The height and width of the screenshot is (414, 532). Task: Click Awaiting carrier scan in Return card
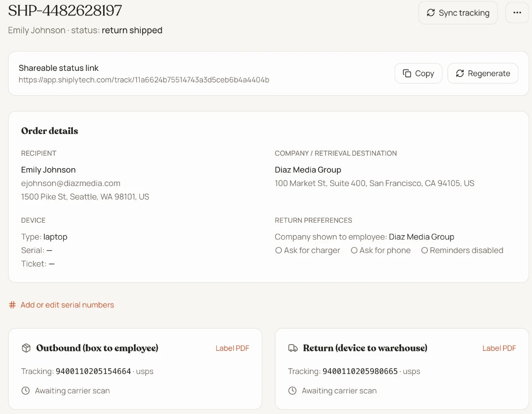coord(339,390)
